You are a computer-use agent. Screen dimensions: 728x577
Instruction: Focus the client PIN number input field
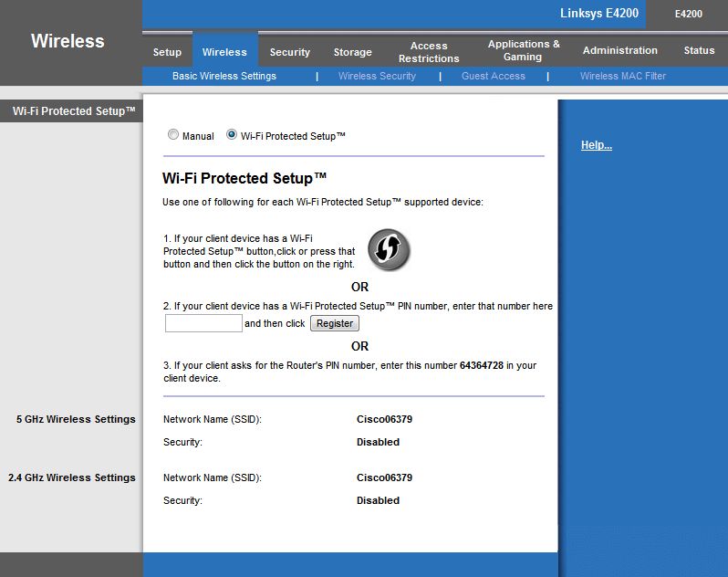point(203,323)
